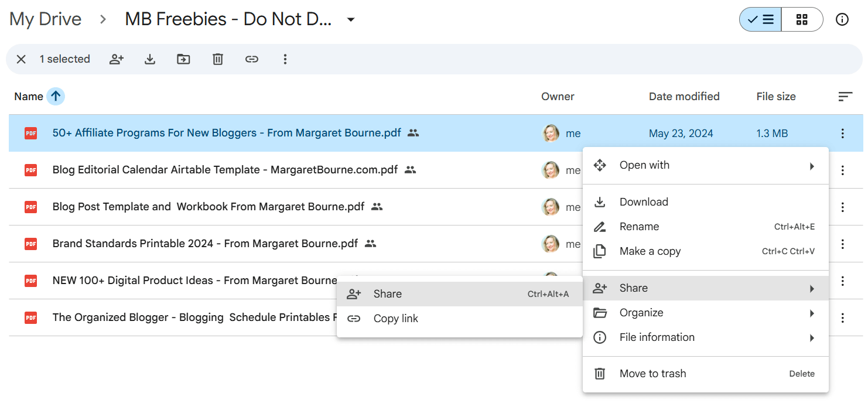Click the info icon at top right

(842, 19)
